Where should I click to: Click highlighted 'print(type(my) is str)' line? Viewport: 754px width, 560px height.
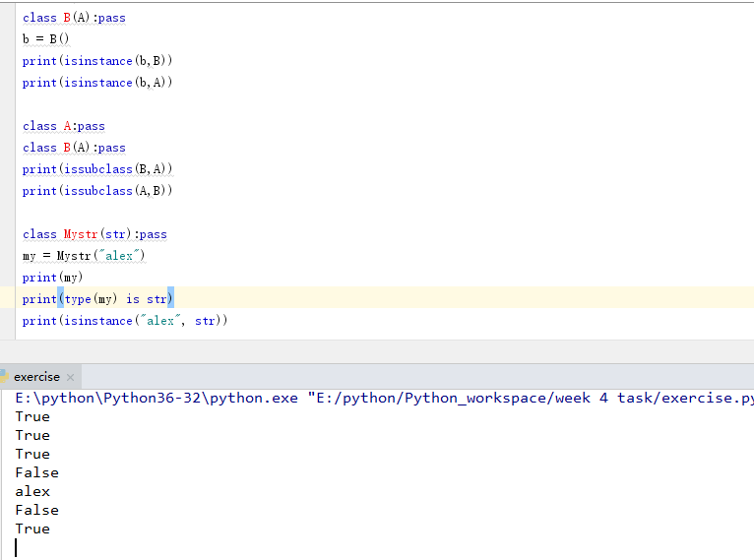point(98,299)
